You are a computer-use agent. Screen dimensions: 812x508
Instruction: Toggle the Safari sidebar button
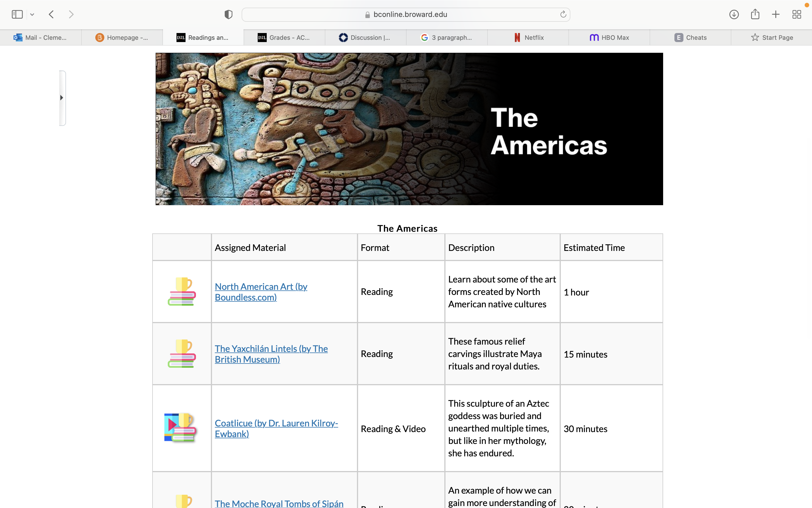click(x=17, y=14)
